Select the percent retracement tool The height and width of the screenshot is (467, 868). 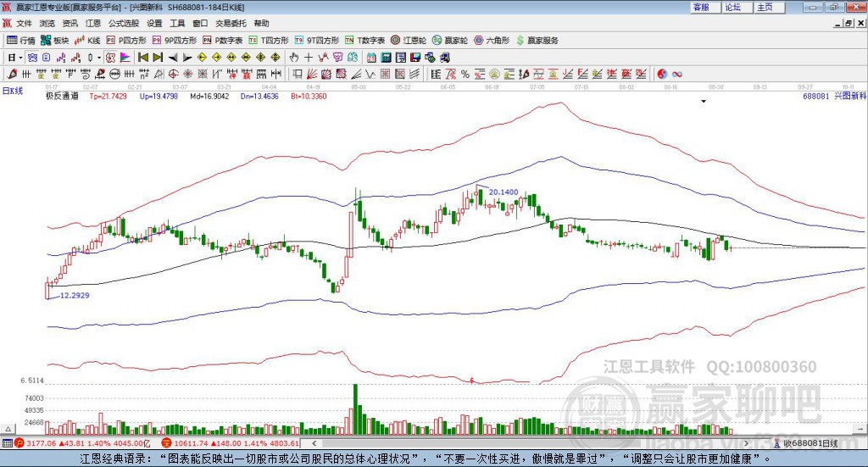pos(465,74)
